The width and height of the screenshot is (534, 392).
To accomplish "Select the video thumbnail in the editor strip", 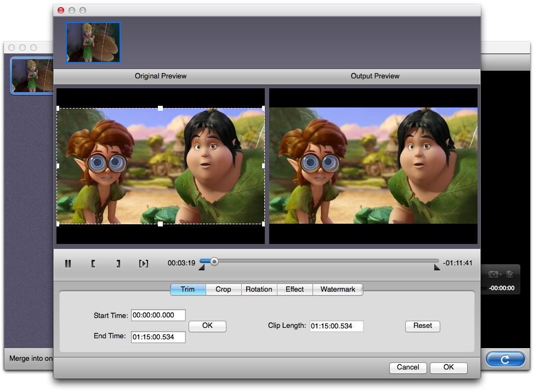I will coord(93,43).
